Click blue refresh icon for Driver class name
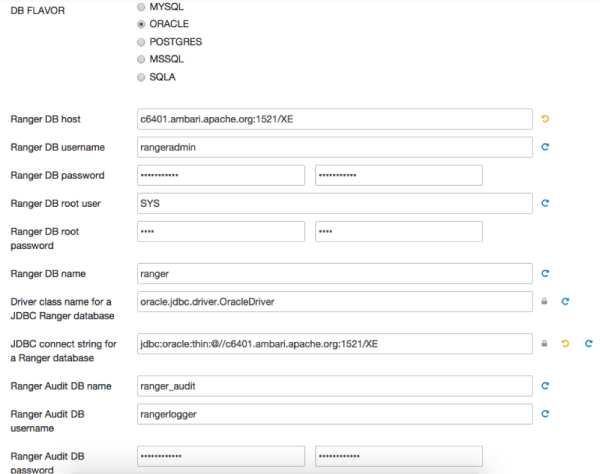 [565, 301]
